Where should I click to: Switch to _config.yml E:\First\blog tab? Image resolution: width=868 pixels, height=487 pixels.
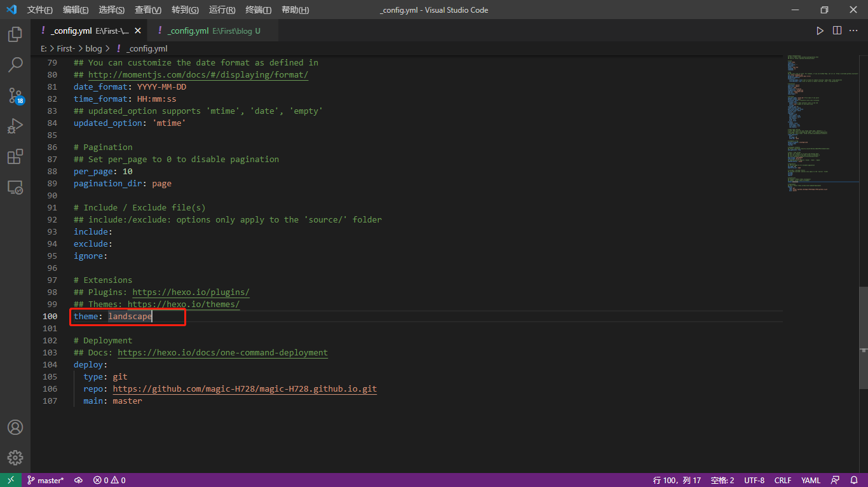coord(214,31)
